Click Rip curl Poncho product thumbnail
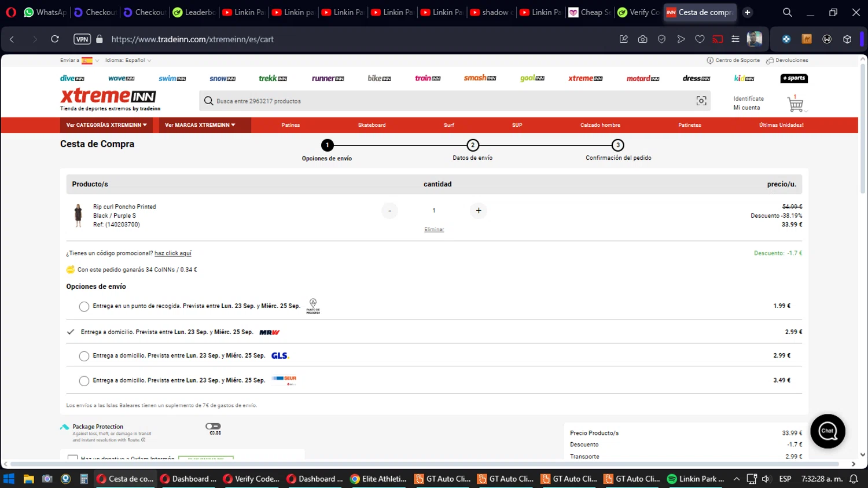 tap(78, 215)
